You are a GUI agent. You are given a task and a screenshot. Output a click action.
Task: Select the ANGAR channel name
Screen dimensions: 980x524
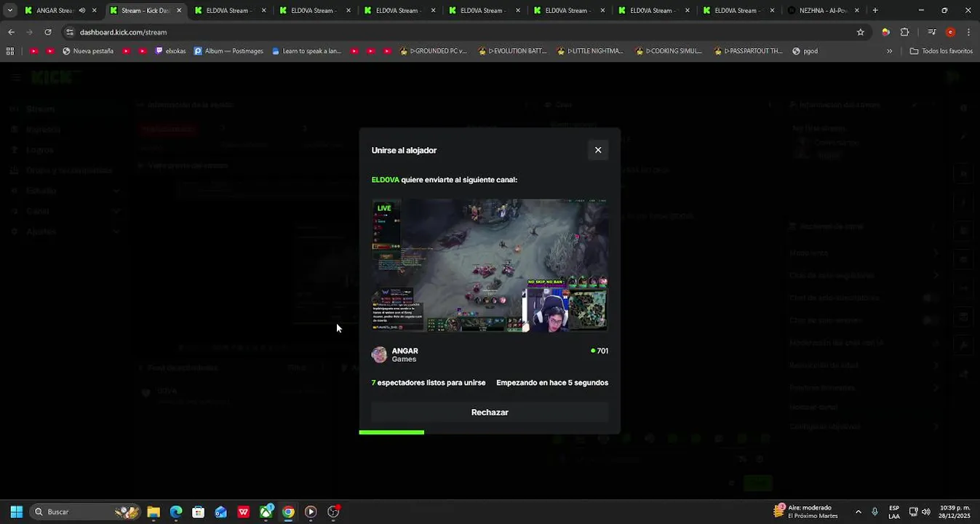tap(405, 351)
